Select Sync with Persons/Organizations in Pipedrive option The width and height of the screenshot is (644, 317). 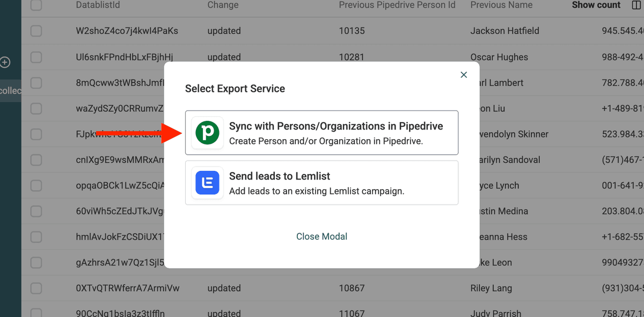[x=321, y=133]
